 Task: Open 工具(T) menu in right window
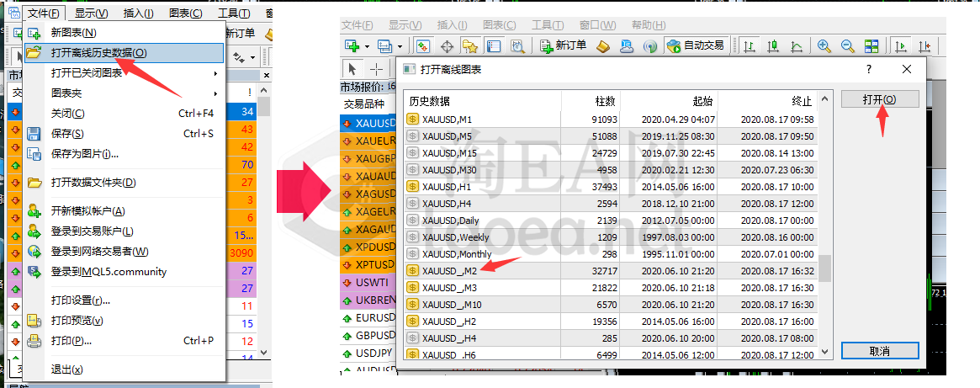tap(548, 25)
